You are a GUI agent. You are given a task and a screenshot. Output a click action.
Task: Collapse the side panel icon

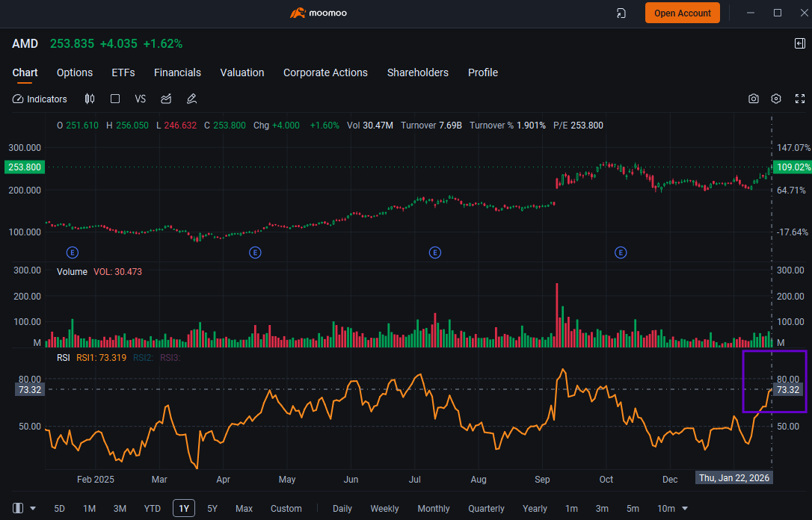point(800,43)
